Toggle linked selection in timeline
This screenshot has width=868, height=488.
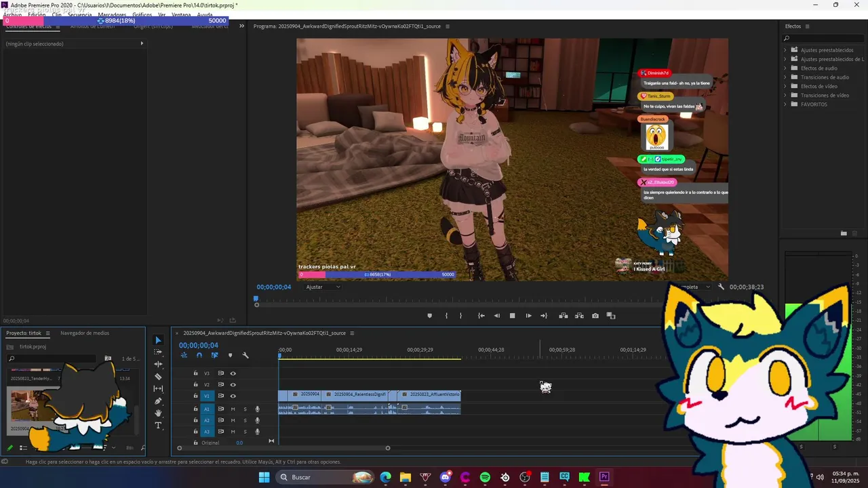(214, 355)
